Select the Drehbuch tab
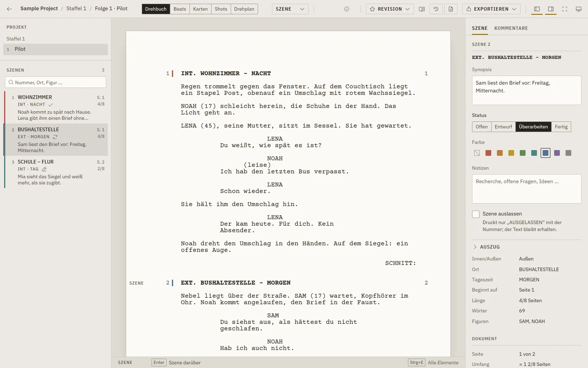This screenshot has width=588, height=368. coord(156,9)
